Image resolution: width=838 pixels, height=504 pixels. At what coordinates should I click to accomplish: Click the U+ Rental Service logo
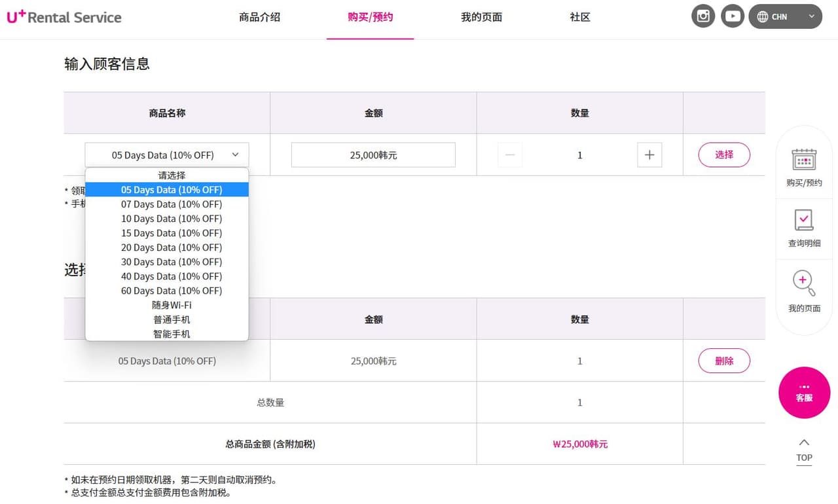64,17
